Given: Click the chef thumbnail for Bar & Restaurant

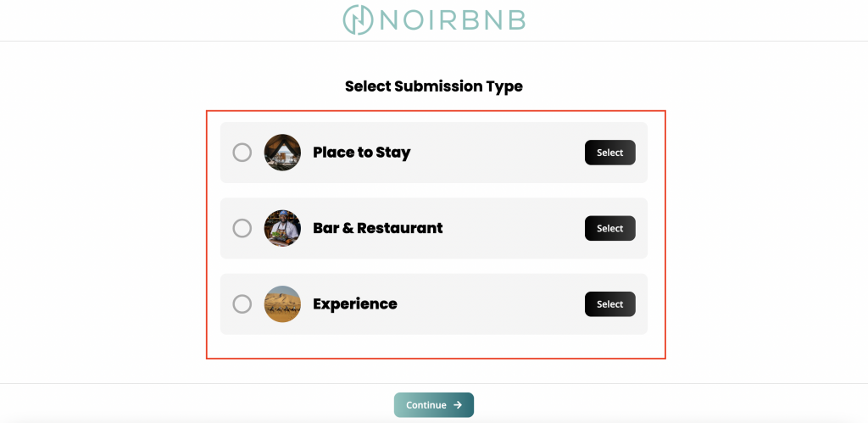Looking at the screenshot, I should (x=282, y=228).
